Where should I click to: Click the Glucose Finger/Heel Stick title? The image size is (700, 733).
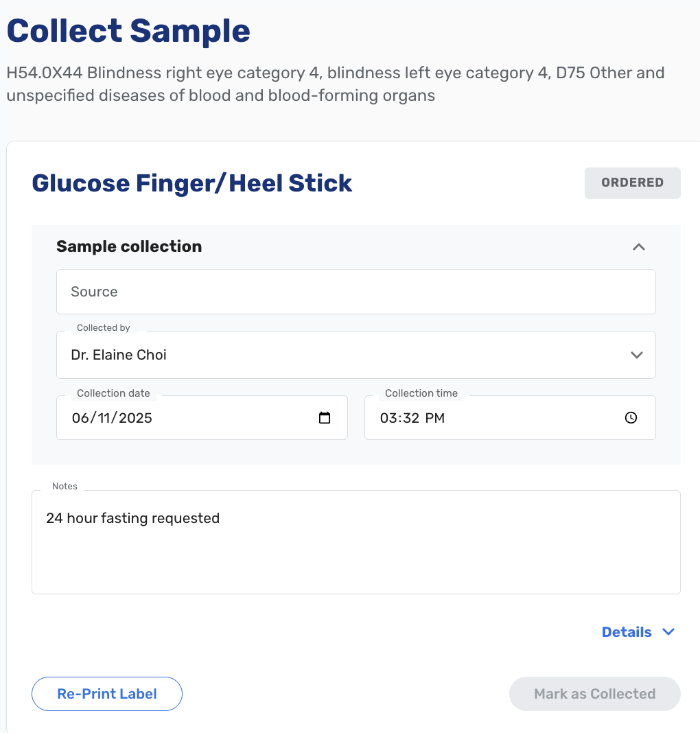pos(191,183)
